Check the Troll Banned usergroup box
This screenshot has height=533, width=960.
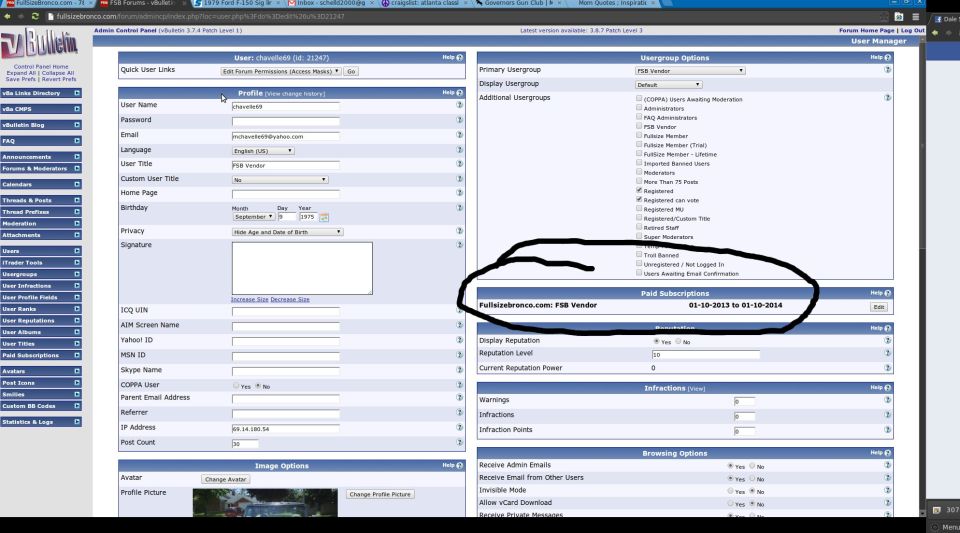click(639, 254)
